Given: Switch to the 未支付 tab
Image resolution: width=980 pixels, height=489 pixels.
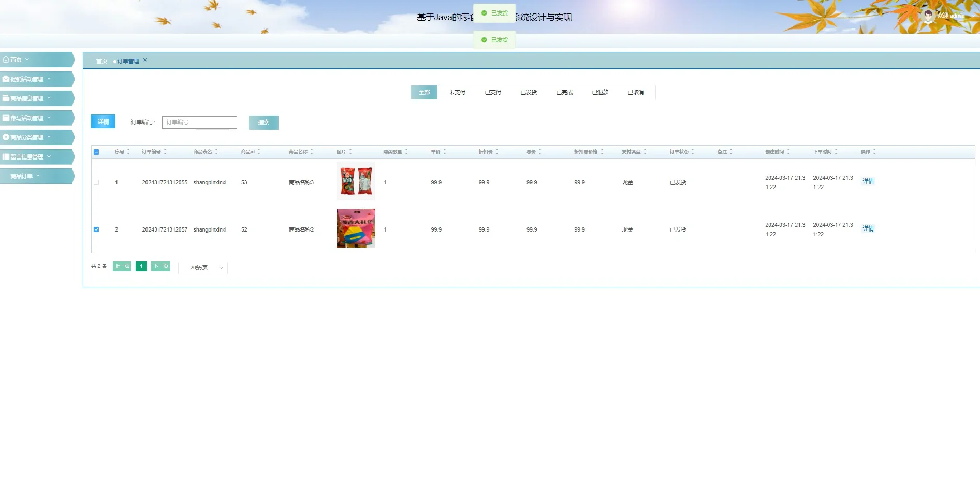Looking at the screenshot, I should pyautogui.click(x=457, y=92).
